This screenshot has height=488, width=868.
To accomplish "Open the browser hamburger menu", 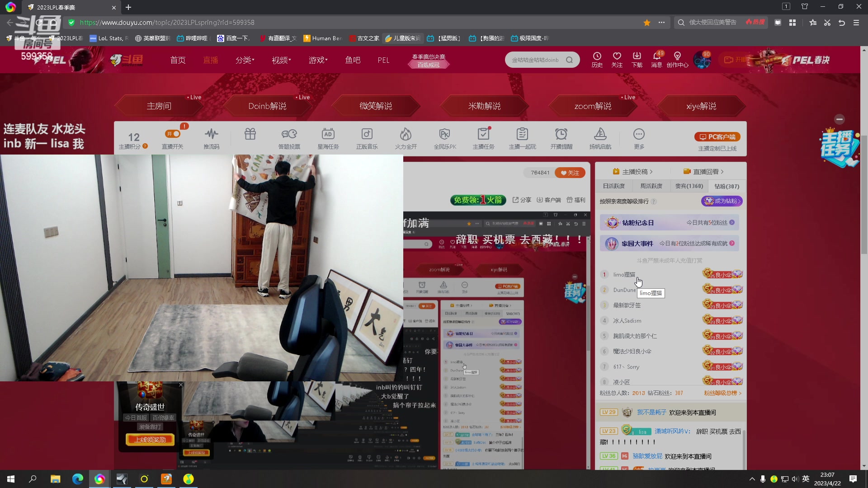I will point(856,23).
